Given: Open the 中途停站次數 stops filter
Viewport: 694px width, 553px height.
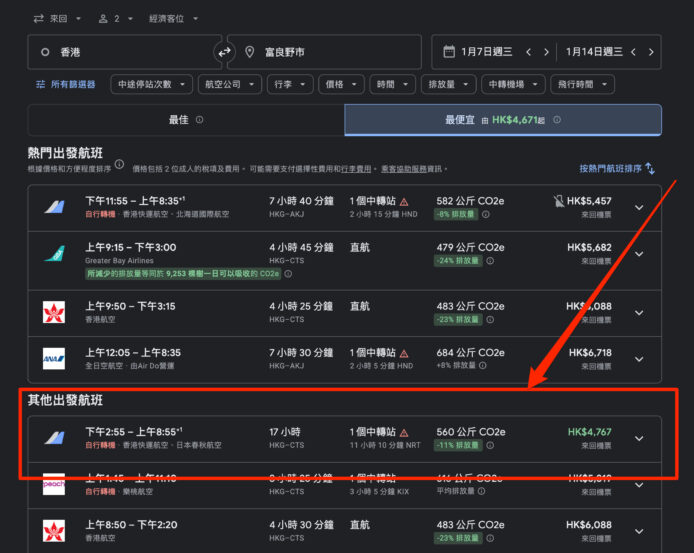Looking at the screenshot, I should coord(151,84).
